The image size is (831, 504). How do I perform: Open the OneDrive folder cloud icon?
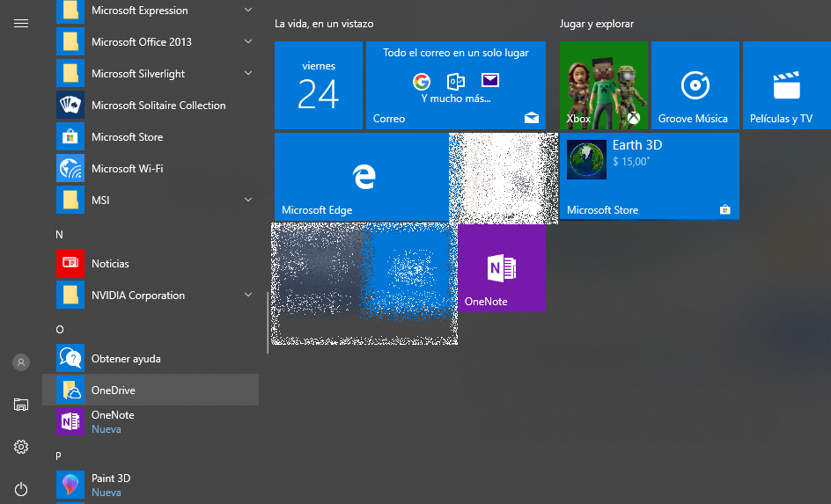(x=70, y=391)
